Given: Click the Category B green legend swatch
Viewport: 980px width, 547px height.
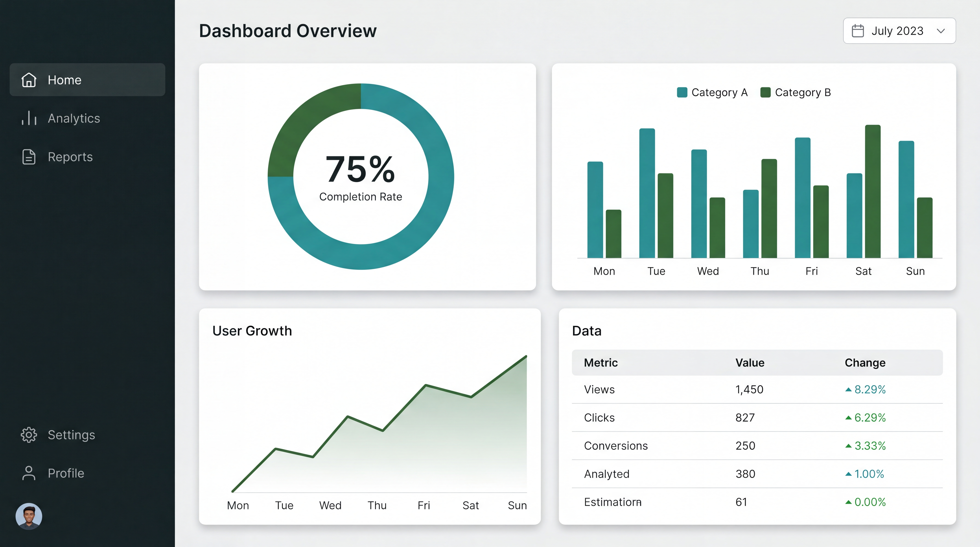Looking at the screenshot, I should [765, 92].
